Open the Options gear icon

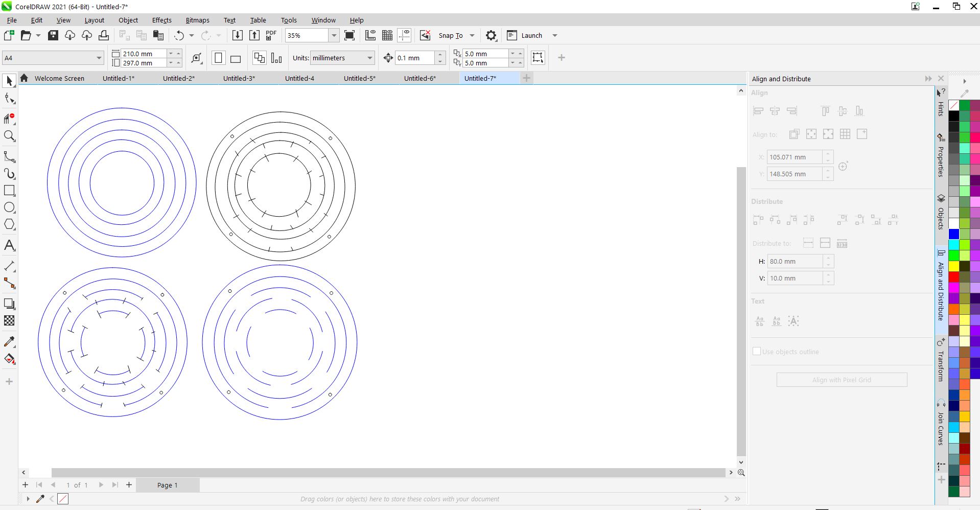(491, 35)
